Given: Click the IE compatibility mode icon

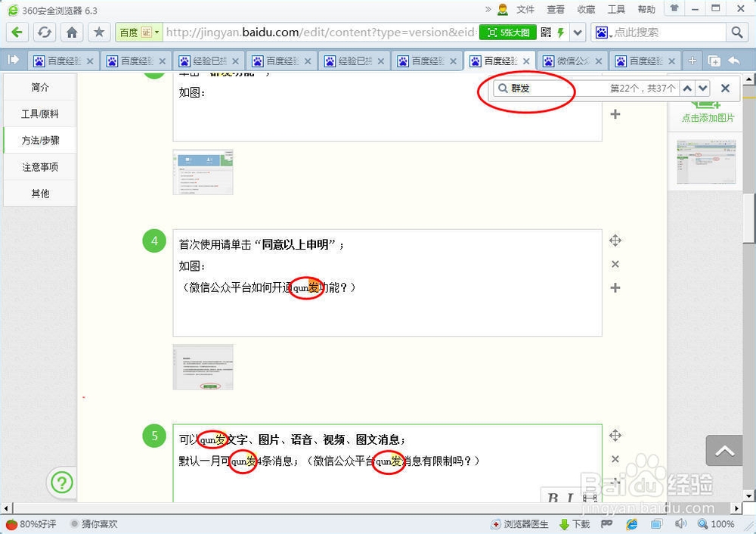Looking at the screenshot, I should pos(631,524).
